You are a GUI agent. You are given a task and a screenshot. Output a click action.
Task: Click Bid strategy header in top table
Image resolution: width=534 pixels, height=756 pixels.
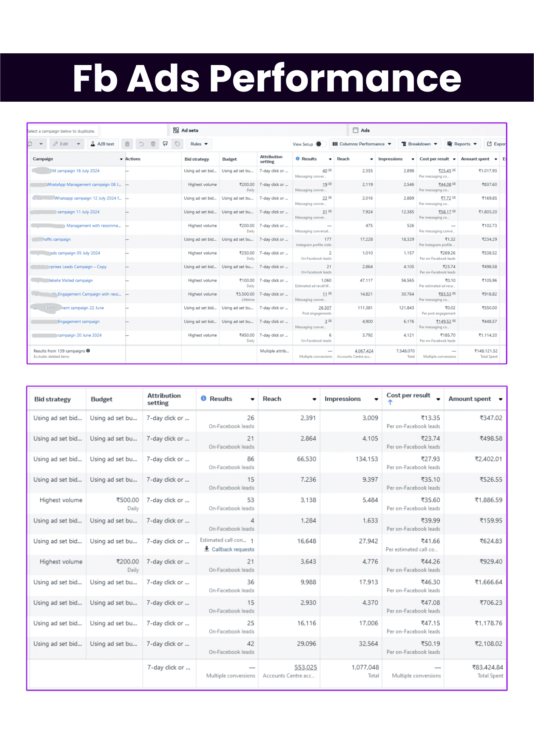[x=197, y=159]
